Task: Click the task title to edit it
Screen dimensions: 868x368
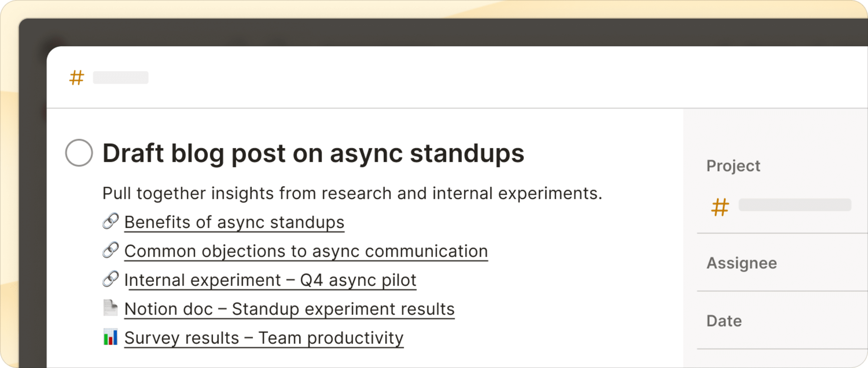Action: tap(313, 153)
